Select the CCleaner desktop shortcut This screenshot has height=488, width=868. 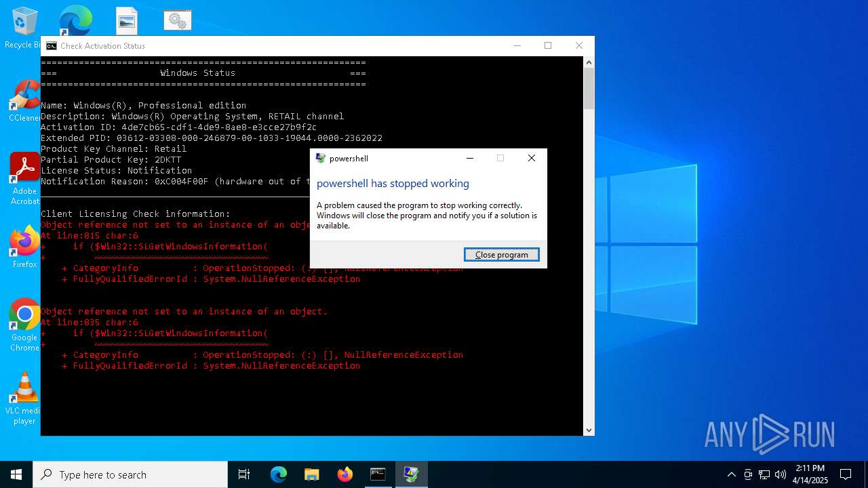(24, 102)
